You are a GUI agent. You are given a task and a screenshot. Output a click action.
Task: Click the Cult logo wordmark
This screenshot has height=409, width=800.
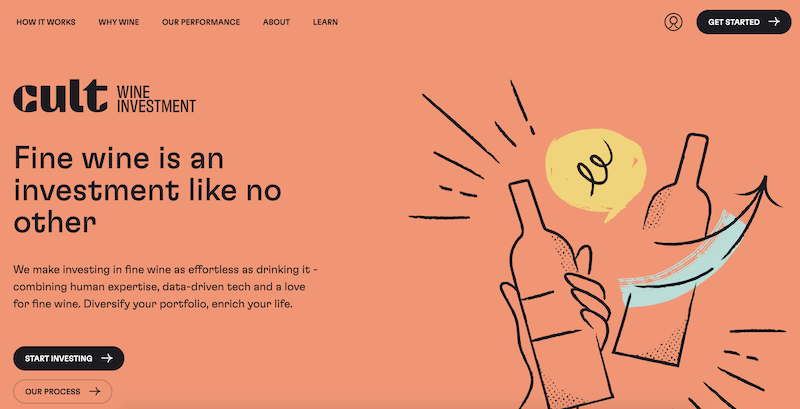point(60,96)
